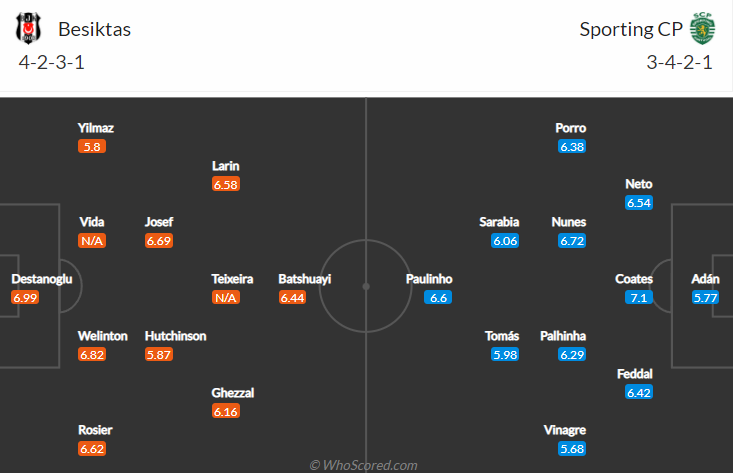Open the Besiktas team name link
Viewport: 733px width, 473px height.
point(94,29)
